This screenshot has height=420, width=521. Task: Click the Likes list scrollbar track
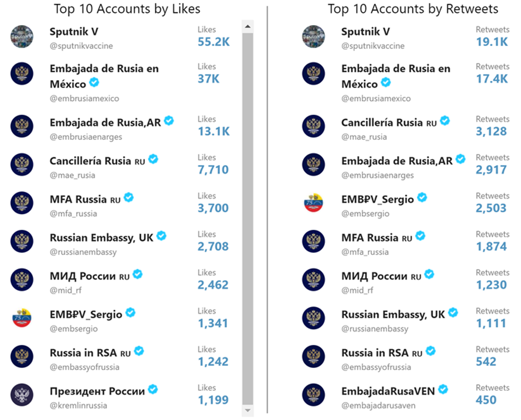pyautogui.click(x=248, y=219)
